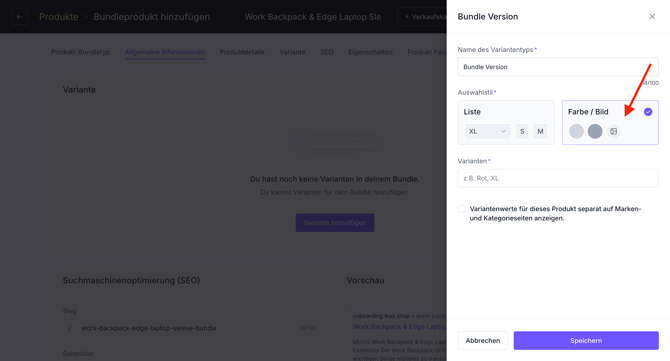Open the Eigenschaften tab
Viewport: 670px width, 361px height.
[x=370, y=52]
